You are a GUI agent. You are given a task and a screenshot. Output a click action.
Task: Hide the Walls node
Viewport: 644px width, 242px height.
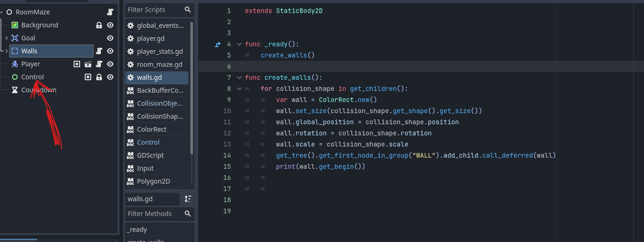110,51
